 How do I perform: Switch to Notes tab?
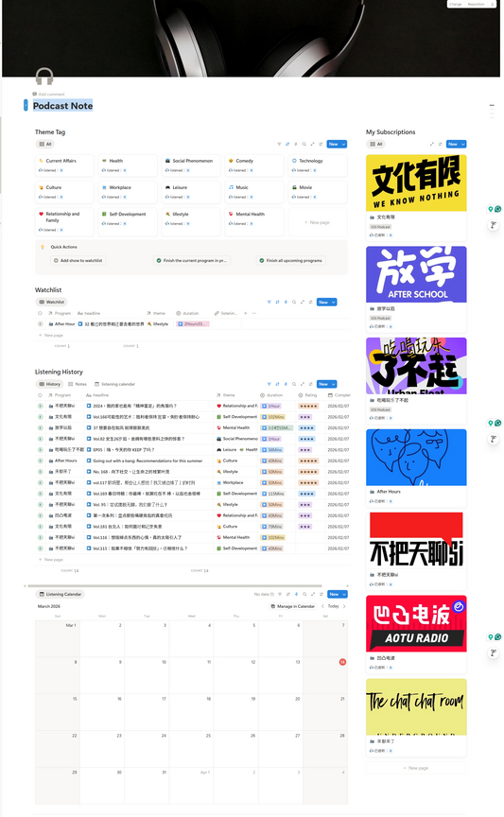78,384
